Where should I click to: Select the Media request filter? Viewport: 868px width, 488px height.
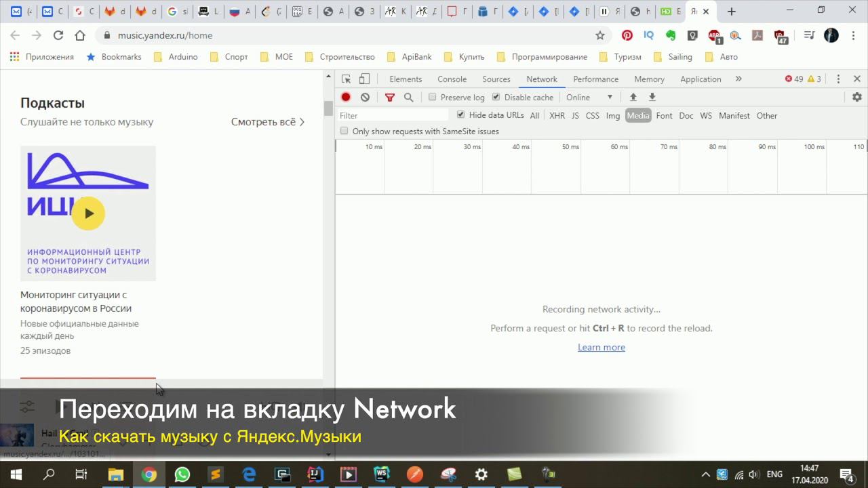[x=638, y=116]
